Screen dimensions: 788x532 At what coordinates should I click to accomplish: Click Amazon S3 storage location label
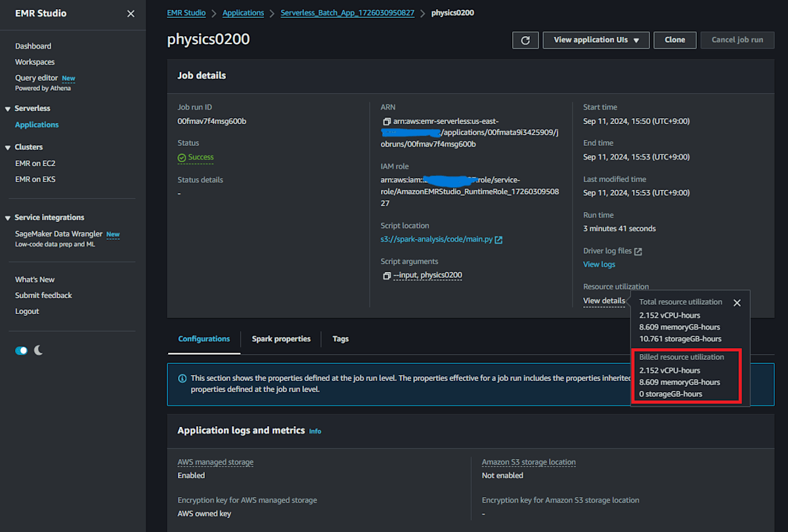[x=529, y=462]
